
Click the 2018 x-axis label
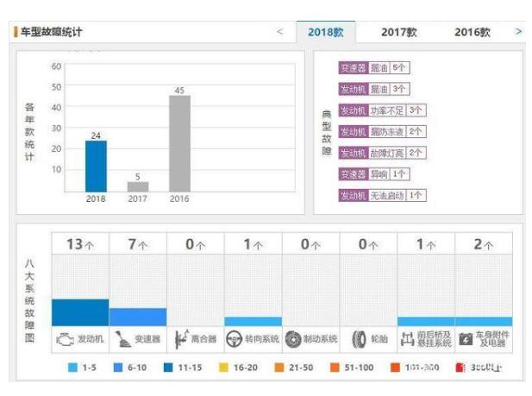(x=96, y=198)
